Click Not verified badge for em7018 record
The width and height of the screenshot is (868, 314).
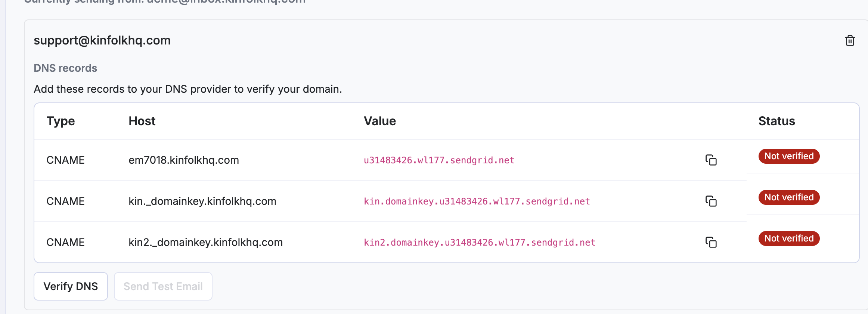tap(789, 156)
